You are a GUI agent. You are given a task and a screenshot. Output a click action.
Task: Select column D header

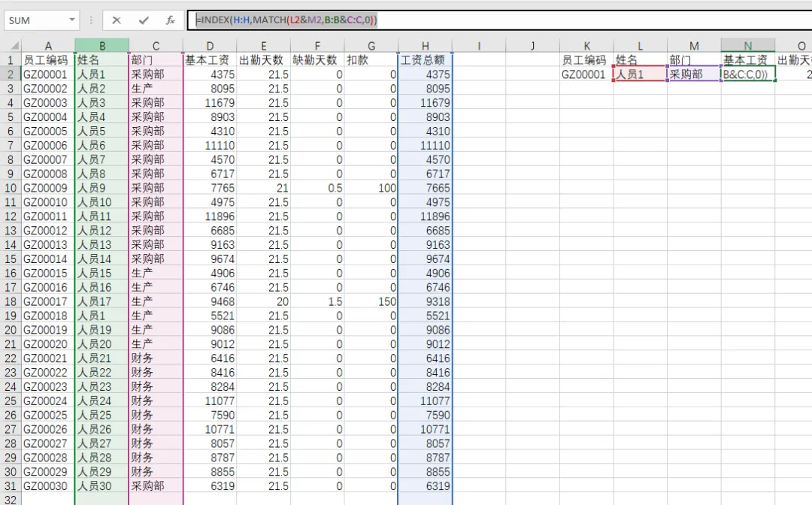210,46
